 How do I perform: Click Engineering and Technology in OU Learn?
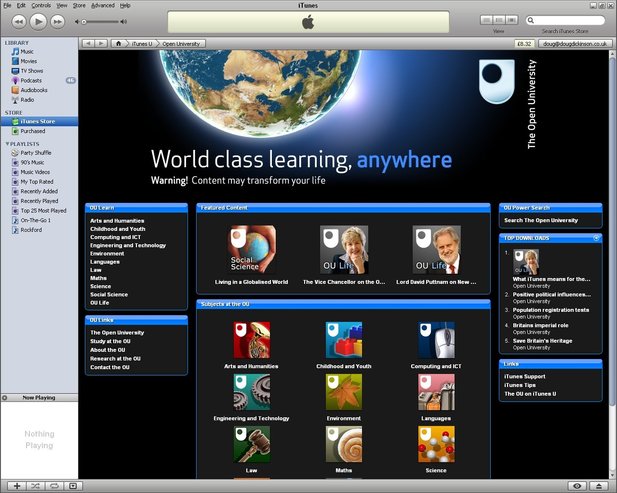pyautogui.click(x=128, y=245)
